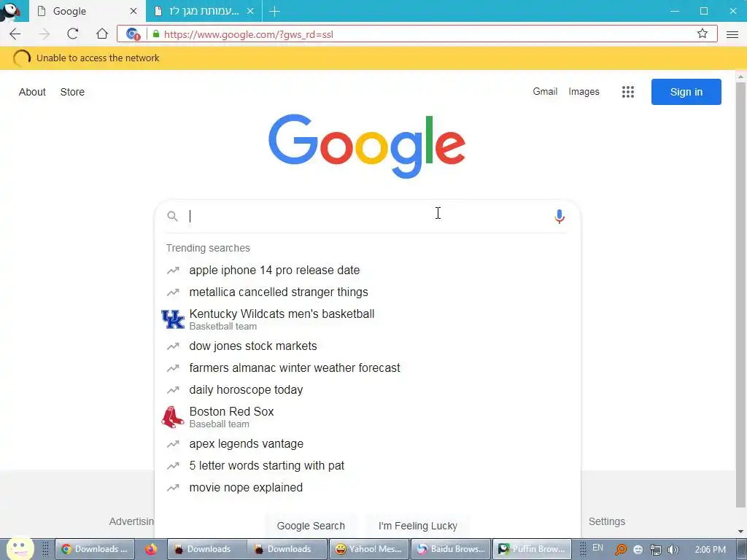Image resolution: width=747 pixels, height=560 pixels.
Task: Click the Google Search button
Action: (311, 526)
